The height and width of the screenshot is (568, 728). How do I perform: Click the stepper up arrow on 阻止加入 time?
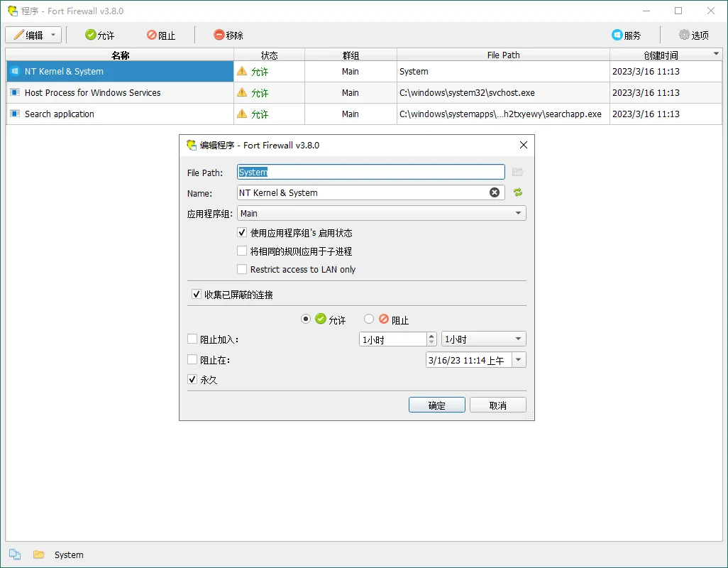point(433,336)
